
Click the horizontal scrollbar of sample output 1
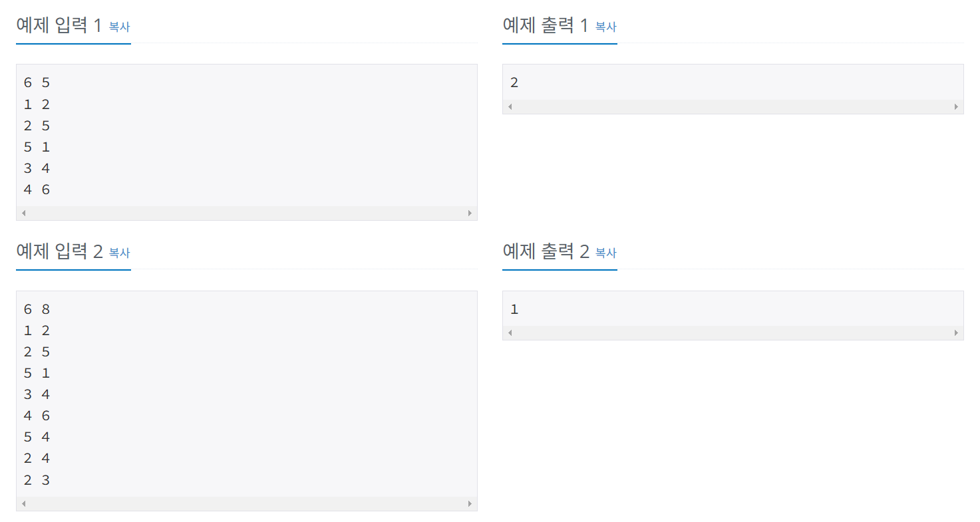pyautogui.click(x=732, y=106)
